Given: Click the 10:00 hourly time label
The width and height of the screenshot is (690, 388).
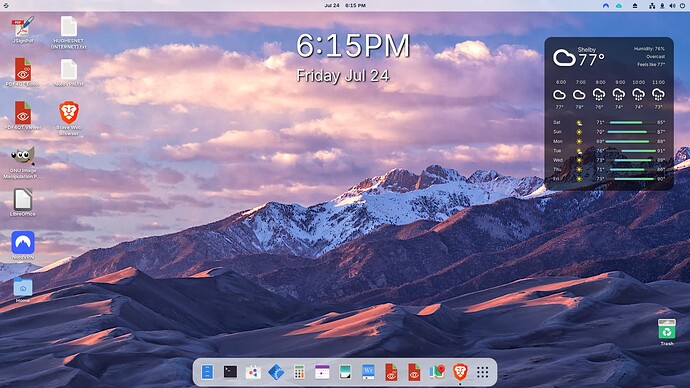Looking at the screenshot, I should (639, 82).
